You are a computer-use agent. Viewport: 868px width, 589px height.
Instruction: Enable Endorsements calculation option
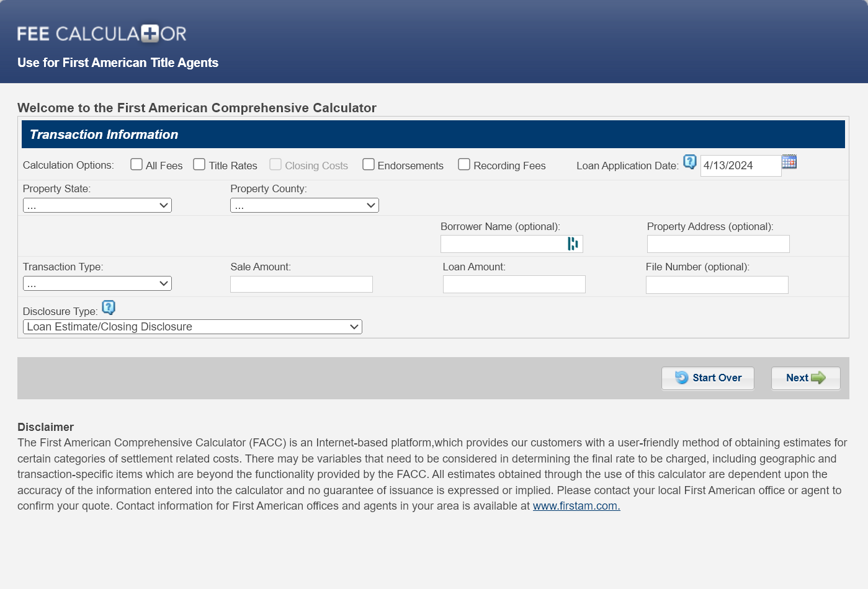pos(369,164)
